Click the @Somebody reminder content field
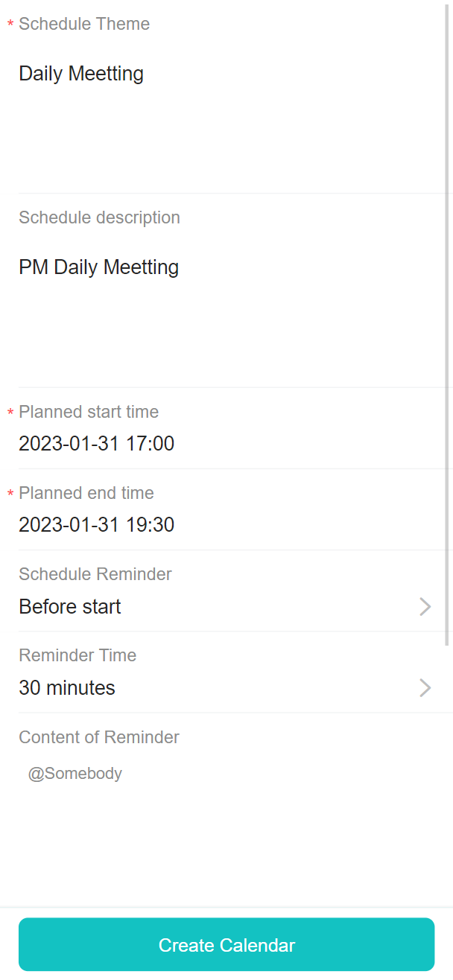This screenshot has width=453, height=980. (75, 774)
